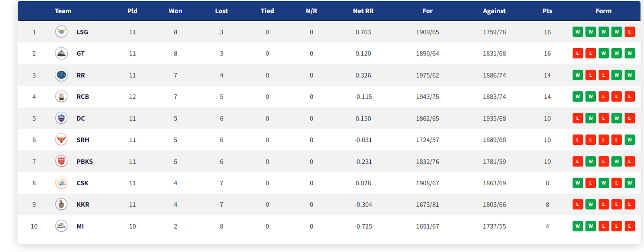Click the position number 10
The height and width of the screenshot is (252, 644).
tap(34, 226)
